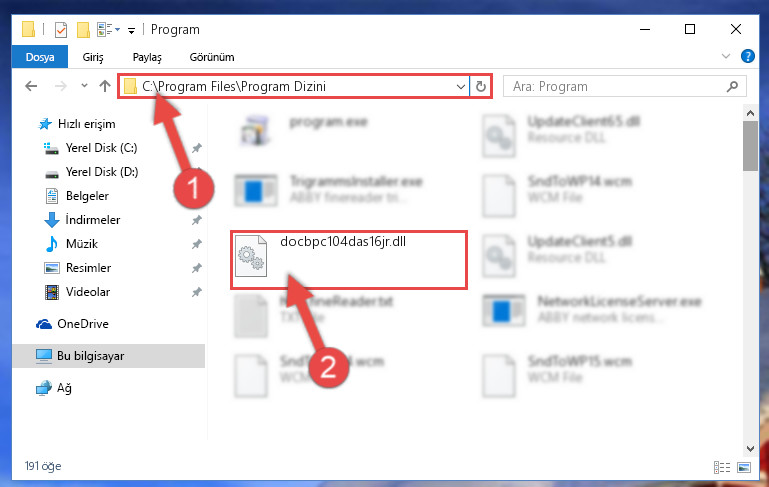Click the Properties quick access toolbar icon
769x487 pixels.
(61, 30)
